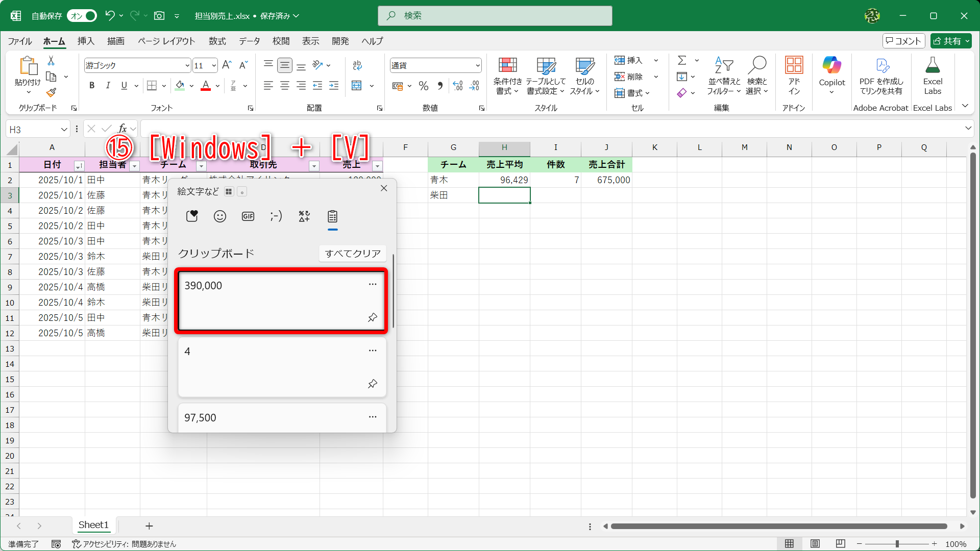This screenshot has width=980, height=551.
Task: Adjust the zoom slider in the status bar
Action: coord(898,544)
